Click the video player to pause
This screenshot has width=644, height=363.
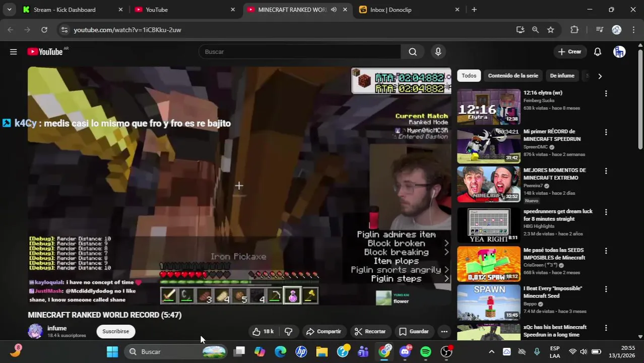point(239,186)
